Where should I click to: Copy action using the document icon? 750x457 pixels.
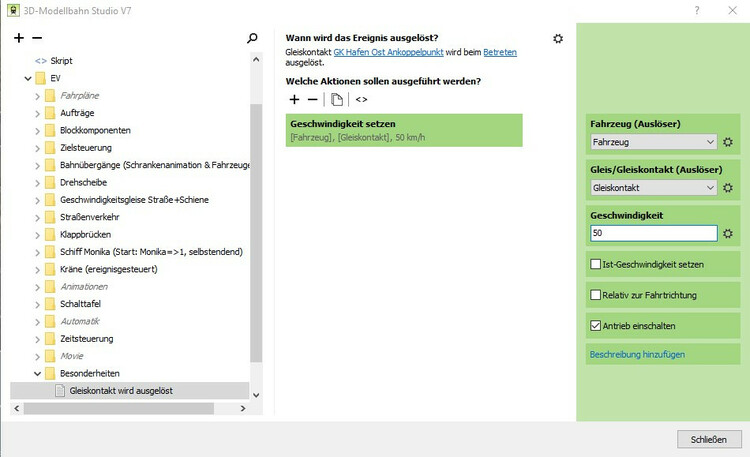coord(337,100)
